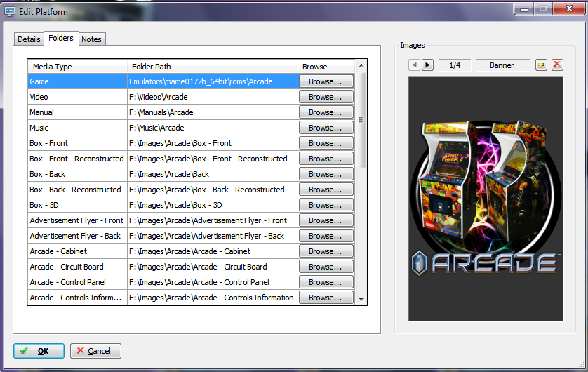The height and width of the screenshot is (372, 588).
Task: Browse for the Box - Front folder
Action: (326, 143)
